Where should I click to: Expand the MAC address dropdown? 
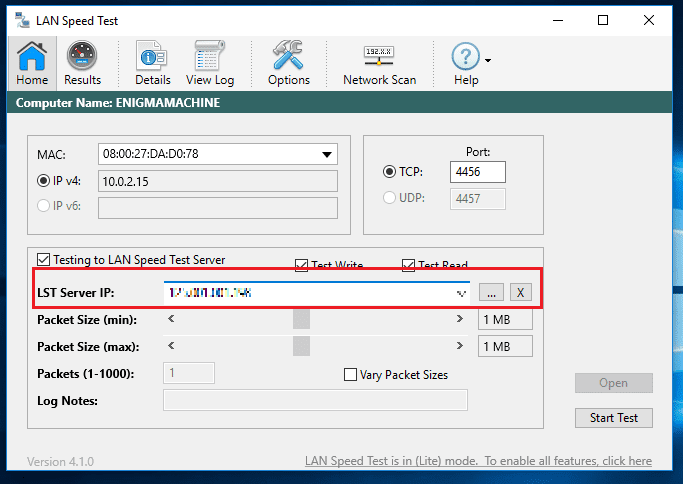click(327, 154)
